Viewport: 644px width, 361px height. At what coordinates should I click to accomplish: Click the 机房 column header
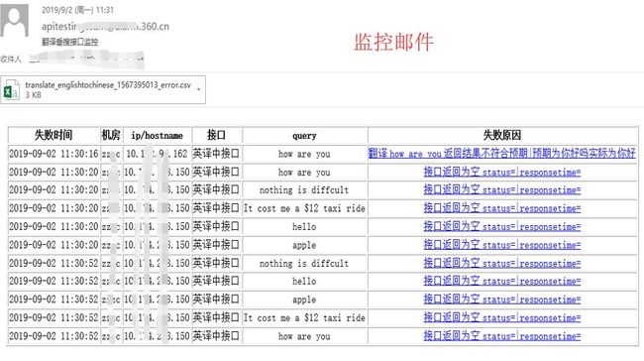(x=111, y=135)
